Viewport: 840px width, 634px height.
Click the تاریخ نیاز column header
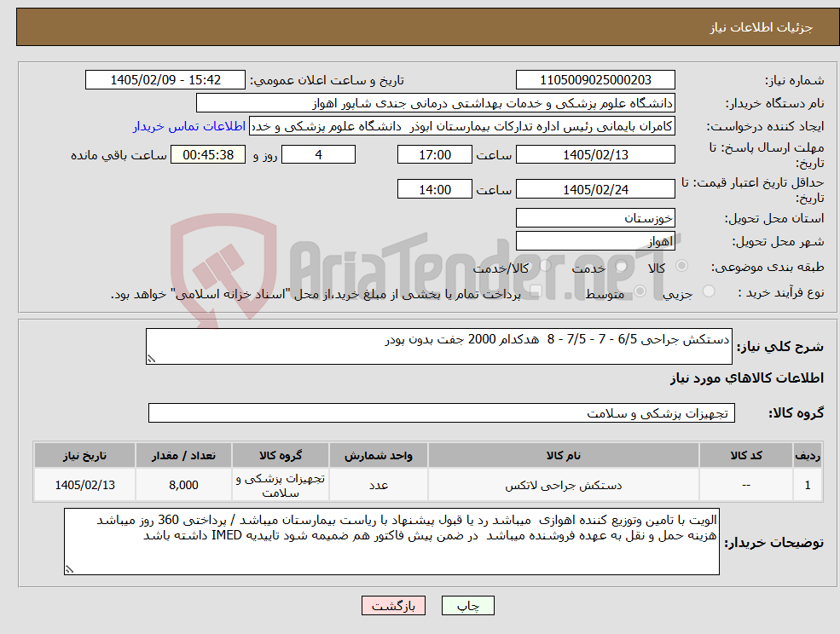(84, 455)
